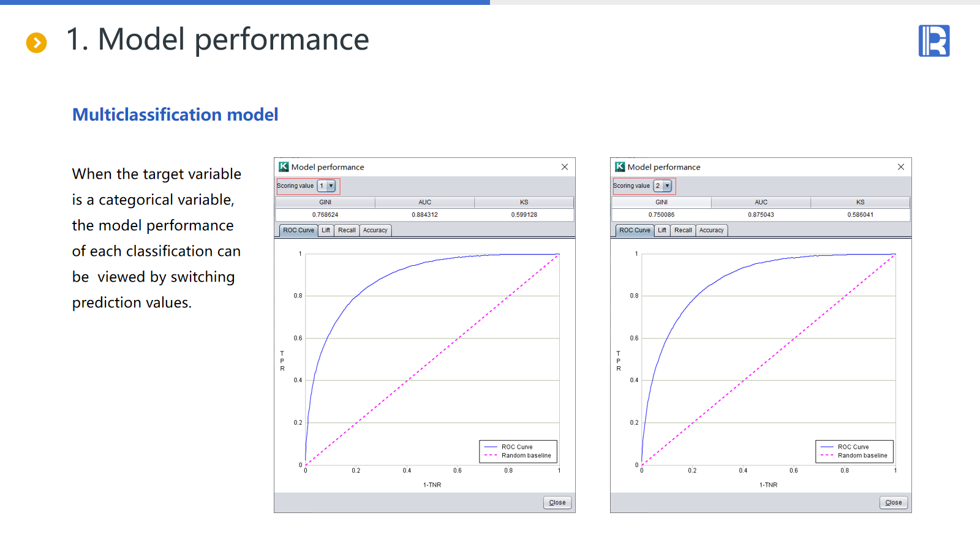The image size is (980, 551).
Task: Click AUC column header in right dialog
Action: [x=761, y=202]
